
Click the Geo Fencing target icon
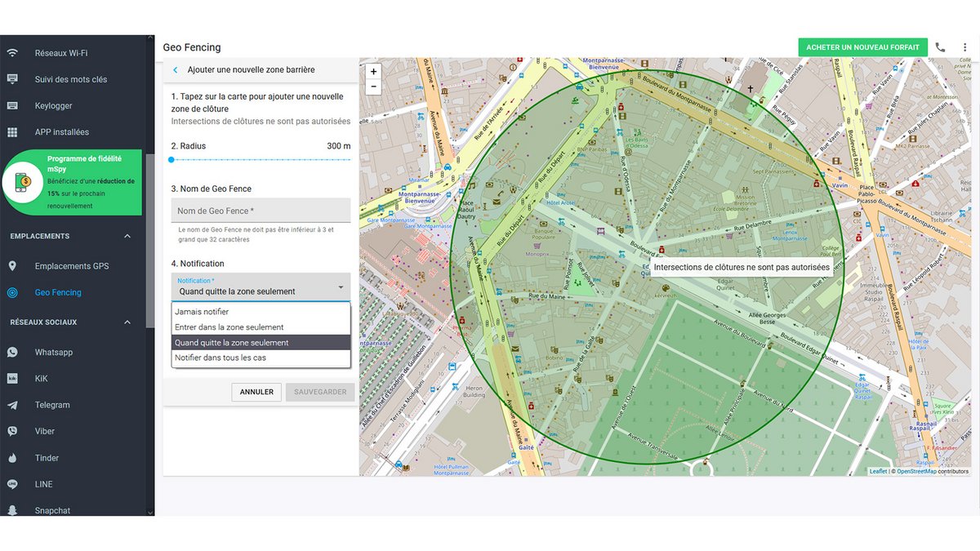coord(12,292)
